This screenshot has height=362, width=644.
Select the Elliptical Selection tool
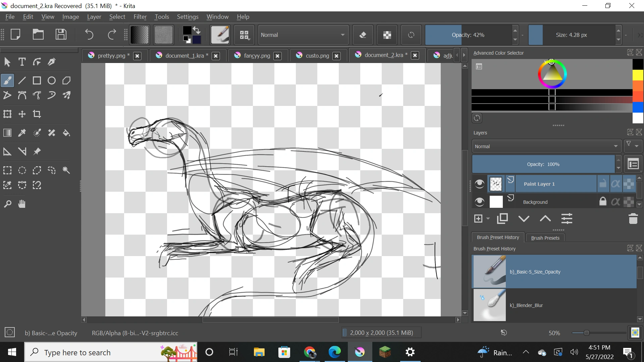pos(22,170)
